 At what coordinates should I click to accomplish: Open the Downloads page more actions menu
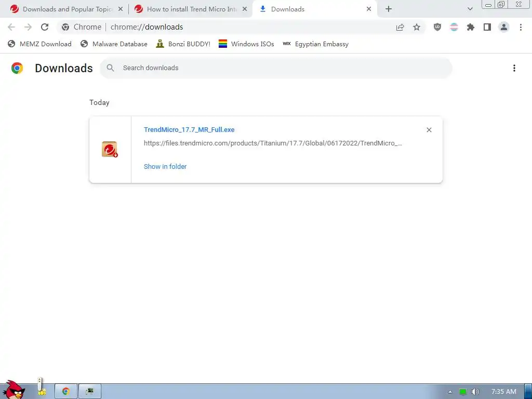514,68
